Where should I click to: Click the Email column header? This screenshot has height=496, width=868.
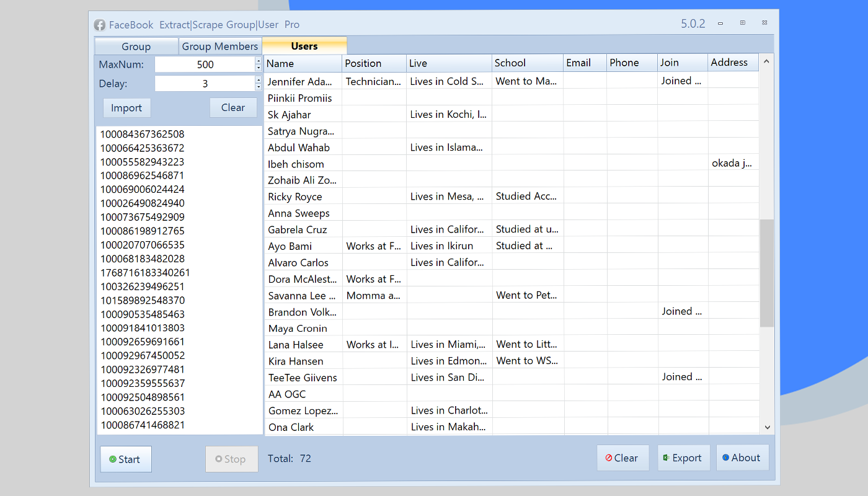click(585, 63)
